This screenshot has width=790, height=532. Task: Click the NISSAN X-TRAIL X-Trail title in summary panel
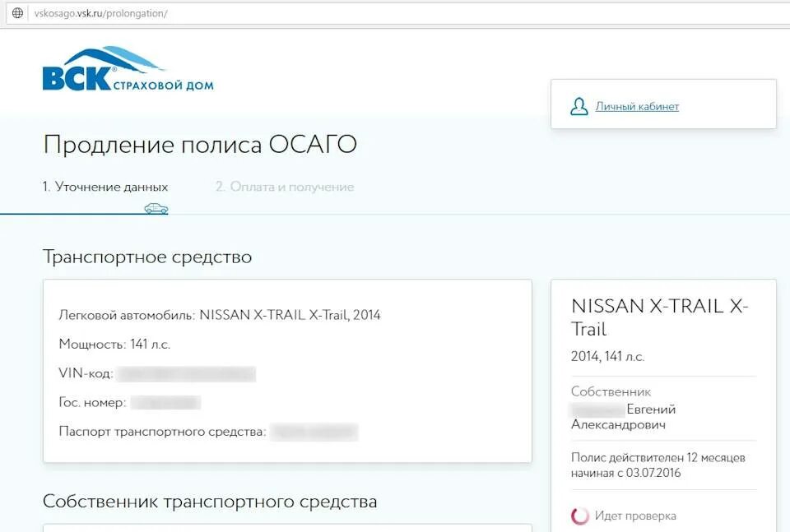(x=659, y=317)
